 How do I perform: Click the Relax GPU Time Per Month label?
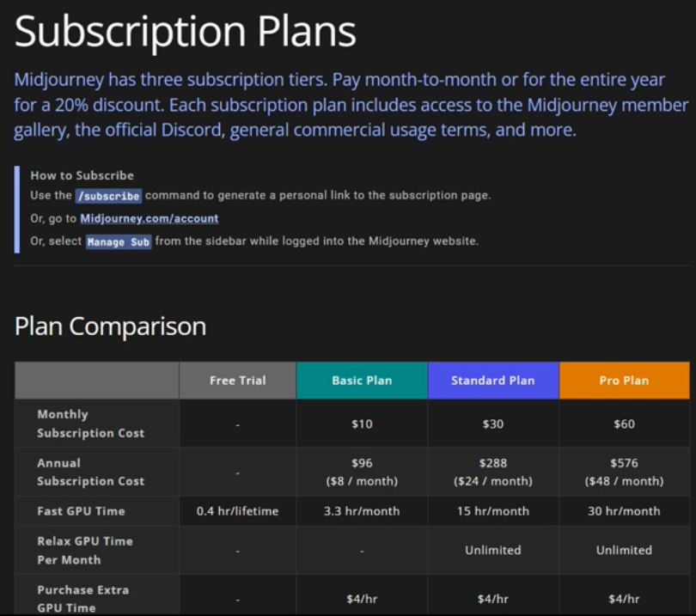click(x=84, y=550)
